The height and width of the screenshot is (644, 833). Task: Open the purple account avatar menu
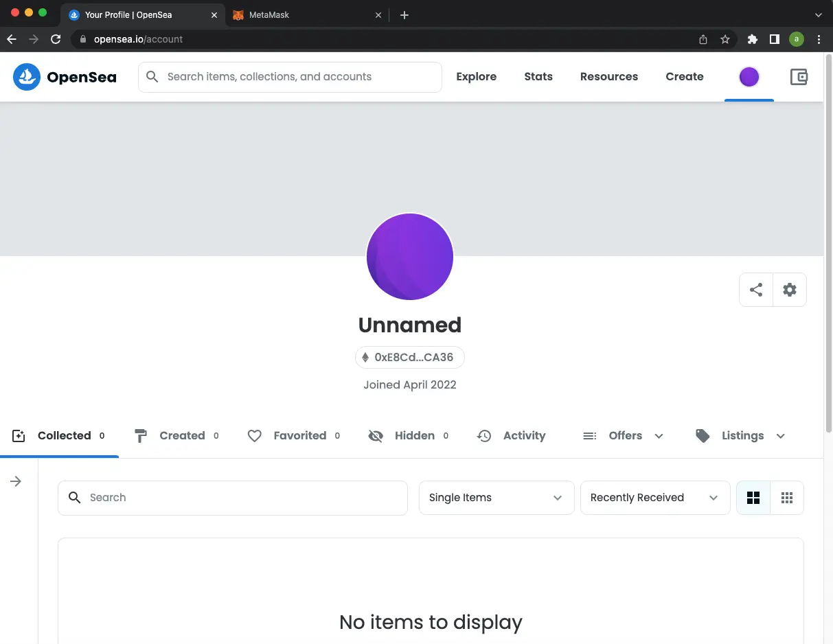click(x=749, y=77)
